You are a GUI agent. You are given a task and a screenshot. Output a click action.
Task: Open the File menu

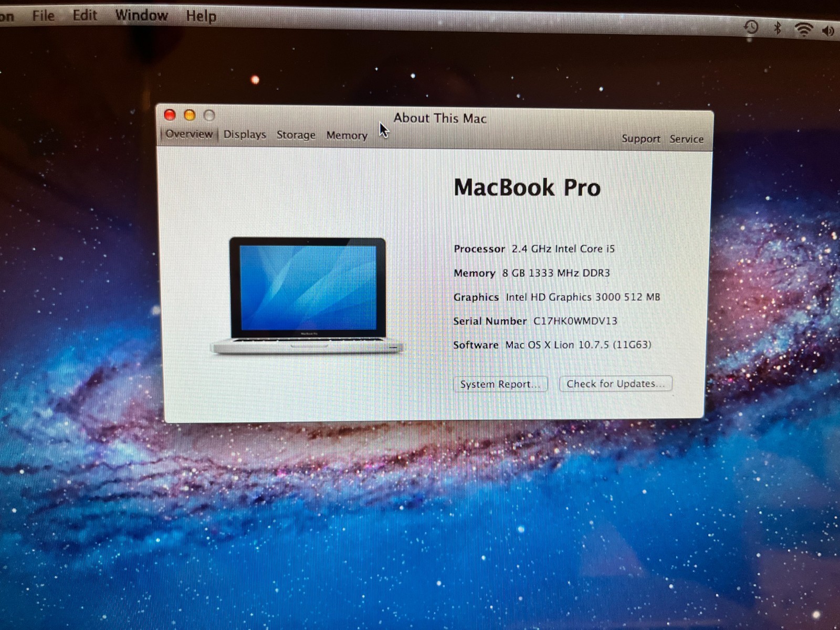pyautogui.click(x=43, y=16)
